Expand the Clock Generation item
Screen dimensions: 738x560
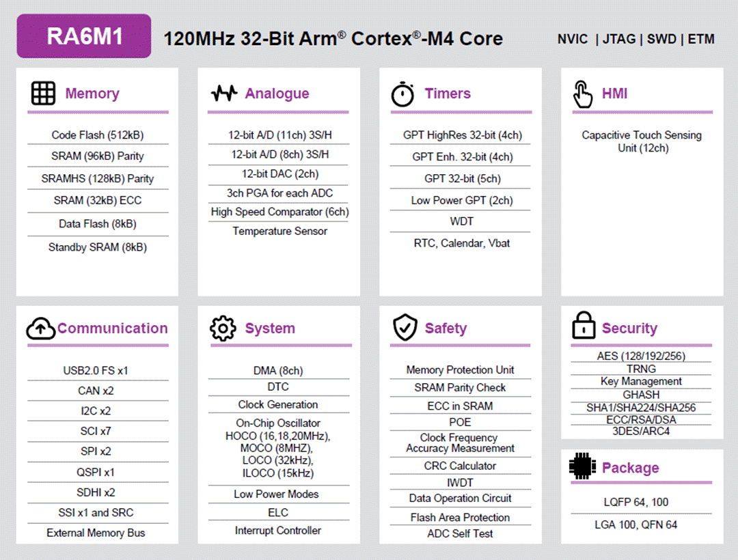tap(278, 404)
